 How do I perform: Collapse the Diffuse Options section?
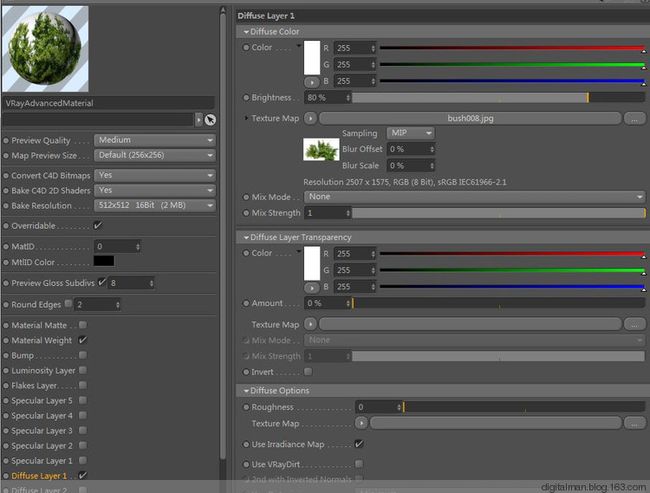coord(246,391)
